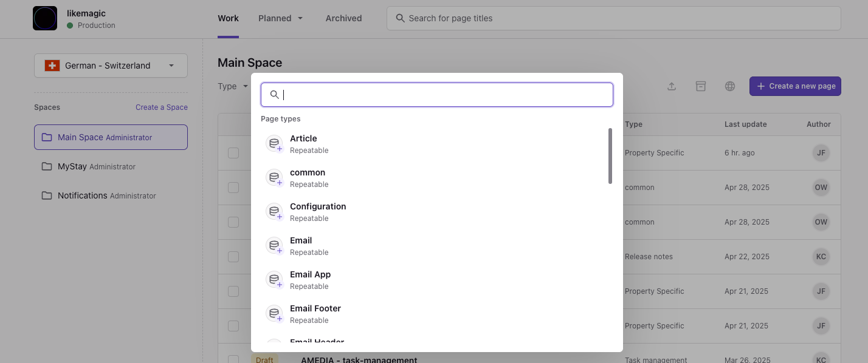The width and height of the screenshot is (868, 363).
Task: Check the row updated Apr 22, 2025
Action: click(233, 257)
